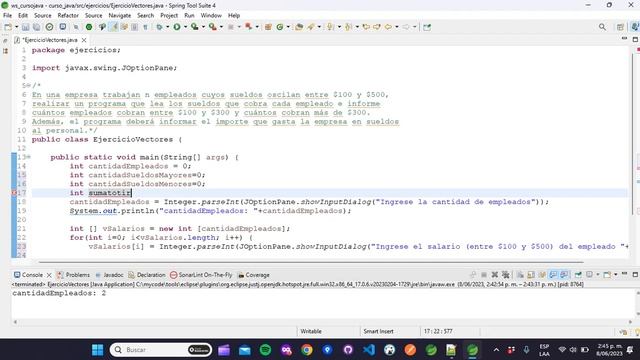Screen dimensions: 640x360
Task: Open the Window menu
Action: pyautogui.click(x=211, y=16)
